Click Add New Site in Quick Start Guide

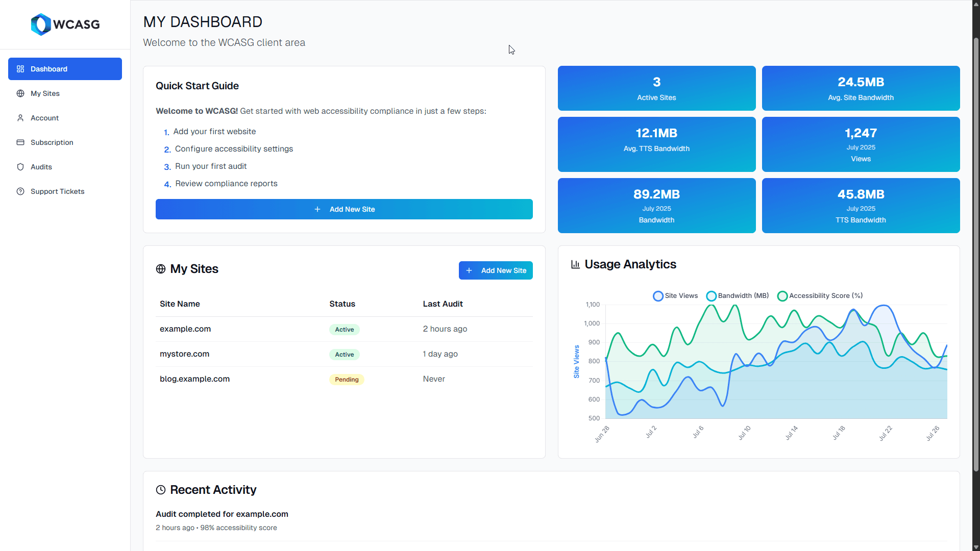[x=344, y=209]
